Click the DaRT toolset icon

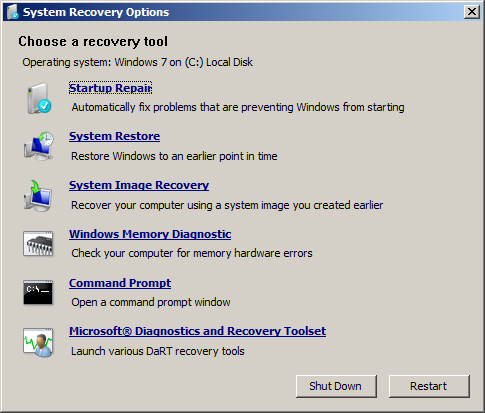[x=38, y=342]
